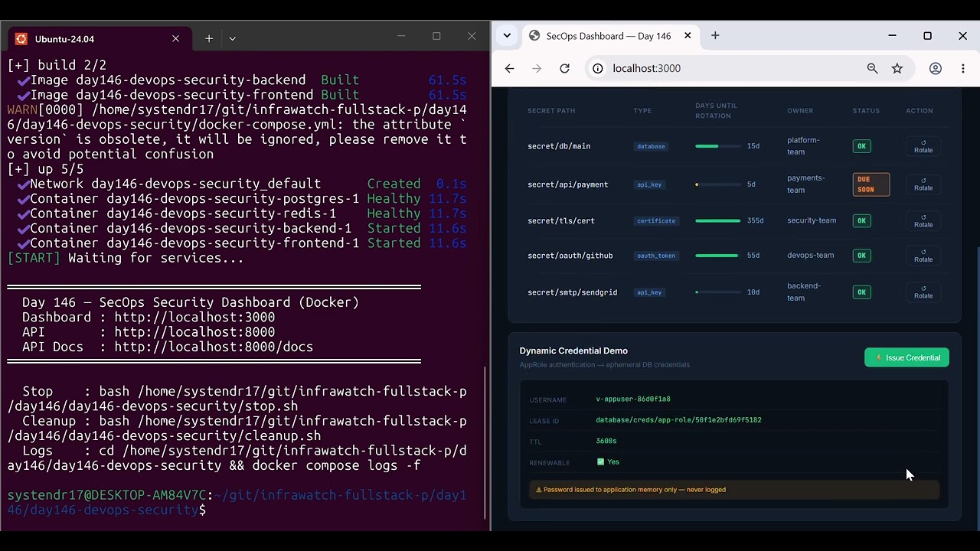This screenshot has width=980, height=551.
Task: Click the OWNER column header
Action: click(x=800, y=111)
